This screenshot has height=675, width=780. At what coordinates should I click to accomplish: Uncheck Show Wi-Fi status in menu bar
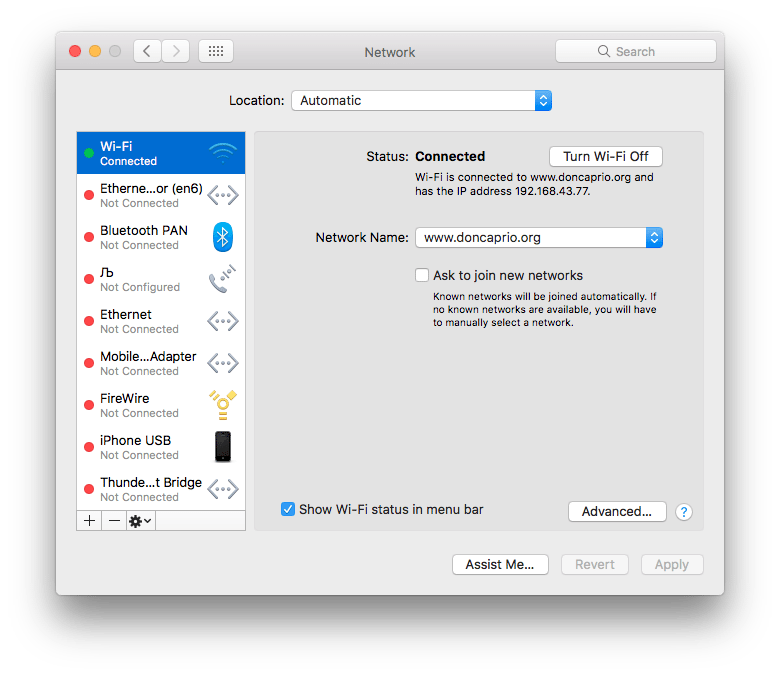(288, 509)
